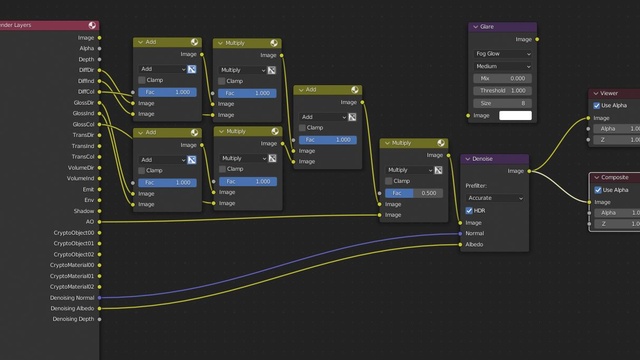Click the alpha icon in the DiffCol Multiply node
The image size is (640, 360).
(271, 70)
